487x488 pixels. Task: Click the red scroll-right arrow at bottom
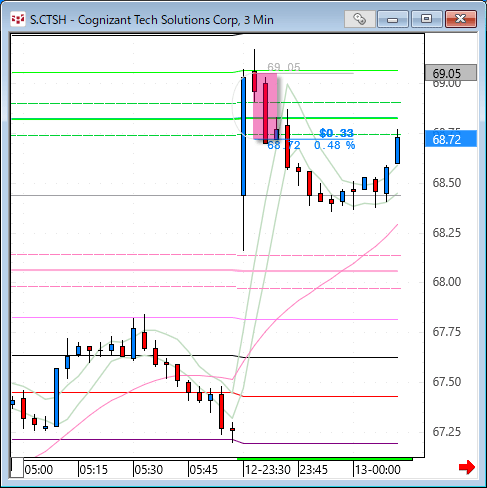[467, 467]
